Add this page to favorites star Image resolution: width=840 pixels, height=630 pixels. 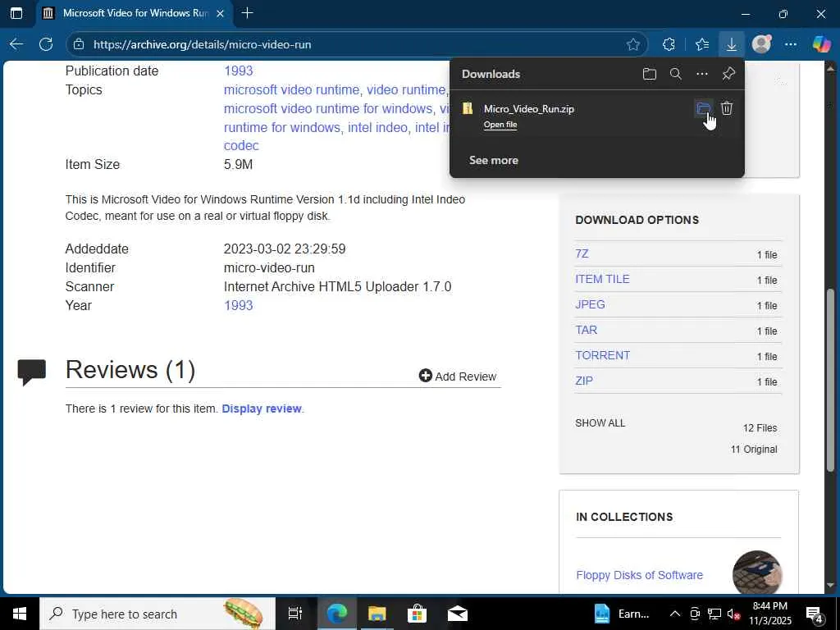pos(633,44)
